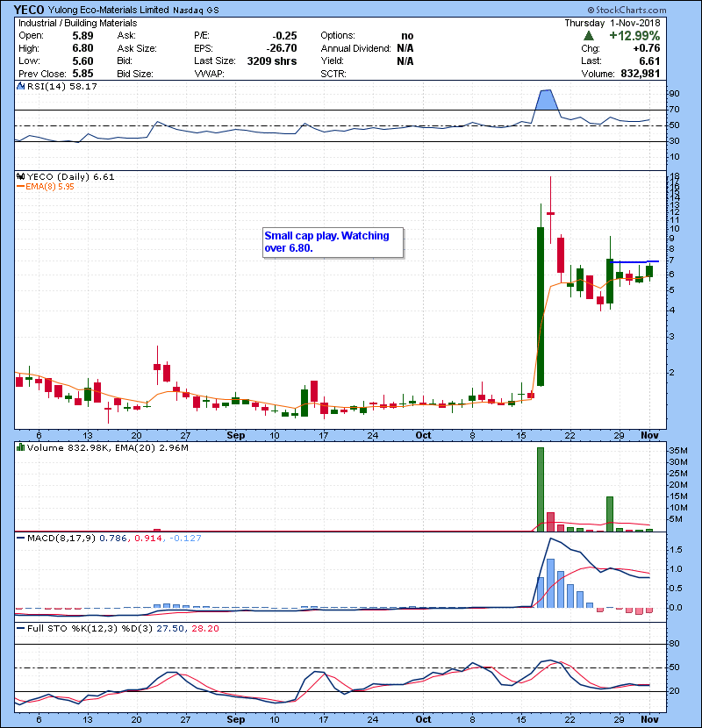Click the Low value 5.60

[82, 61]
